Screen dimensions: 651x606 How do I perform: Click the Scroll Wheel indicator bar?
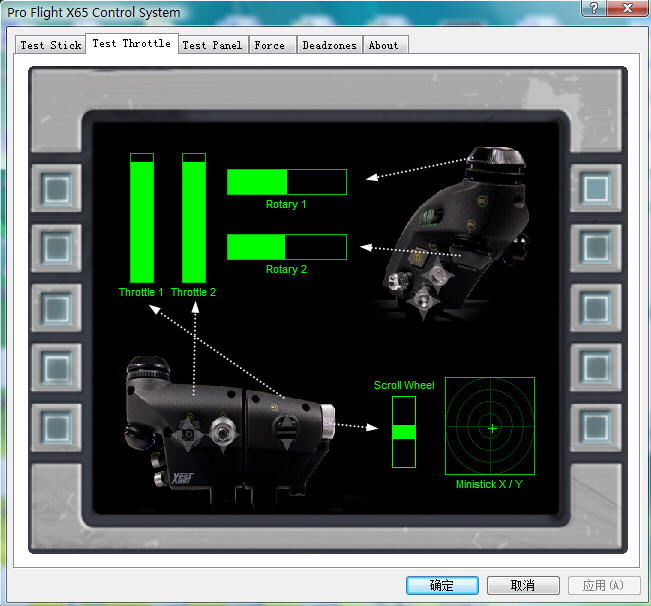[x=404, y=432]
